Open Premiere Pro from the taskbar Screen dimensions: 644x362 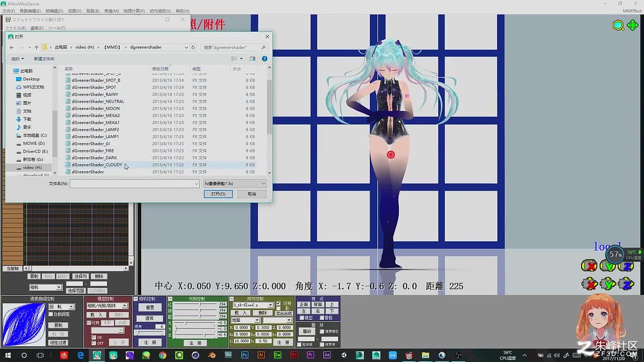click(x=310, y=355)
